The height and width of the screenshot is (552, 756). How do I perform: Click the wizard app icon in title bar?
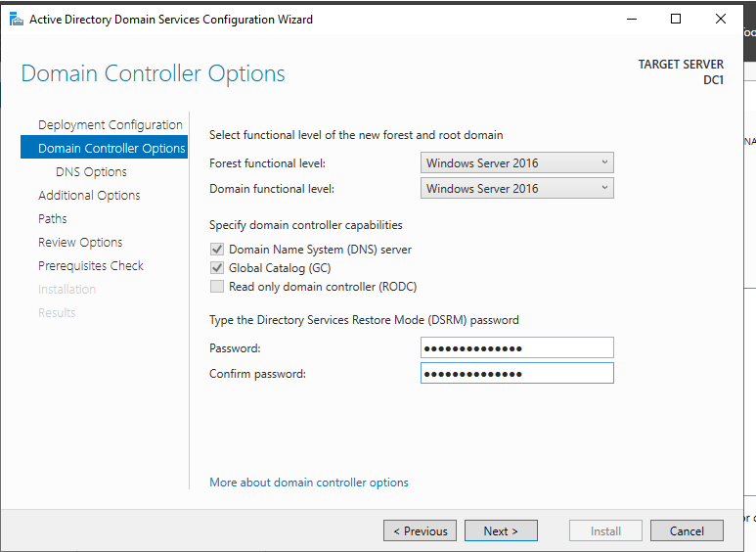point(16,19)
